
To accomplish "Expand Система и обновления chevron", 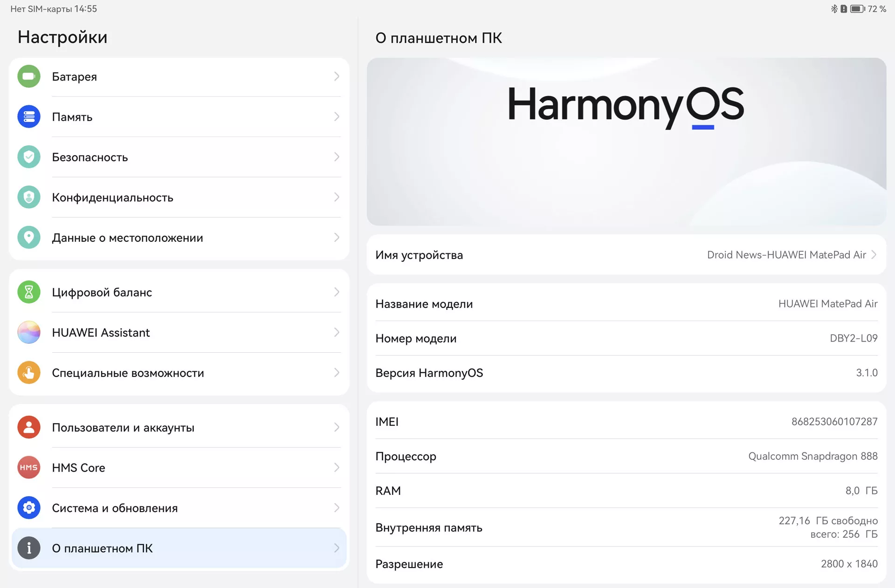I will (x=337, y=508).
